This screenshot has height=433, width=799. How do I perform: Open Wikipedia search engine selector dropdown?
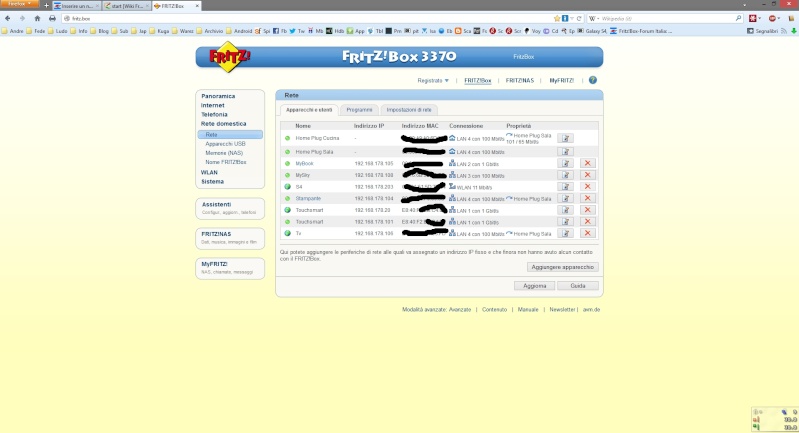(594, 18)
